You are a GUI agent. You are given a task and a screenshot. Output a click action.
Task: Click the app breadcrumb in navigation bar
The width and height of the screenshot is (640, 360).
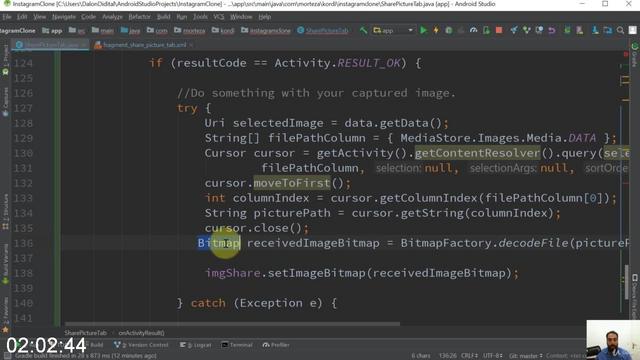[x=52, y=31]
